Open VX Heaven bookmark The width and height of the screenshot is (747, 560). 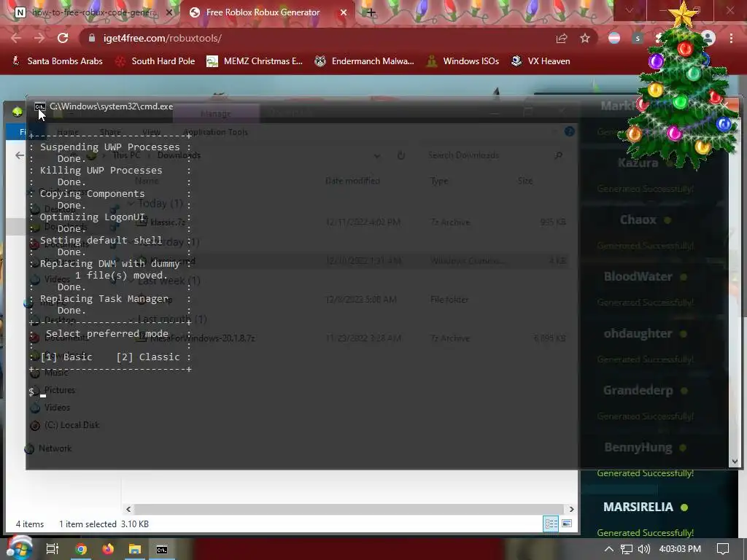[x=541, y=61]
